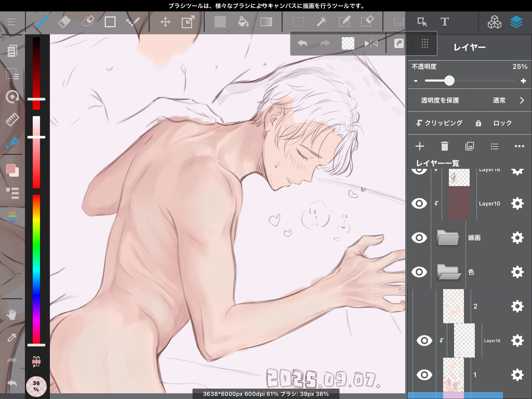Delete layer with trash can icon
Screen dimensions: 532x399
coord(444,146)
